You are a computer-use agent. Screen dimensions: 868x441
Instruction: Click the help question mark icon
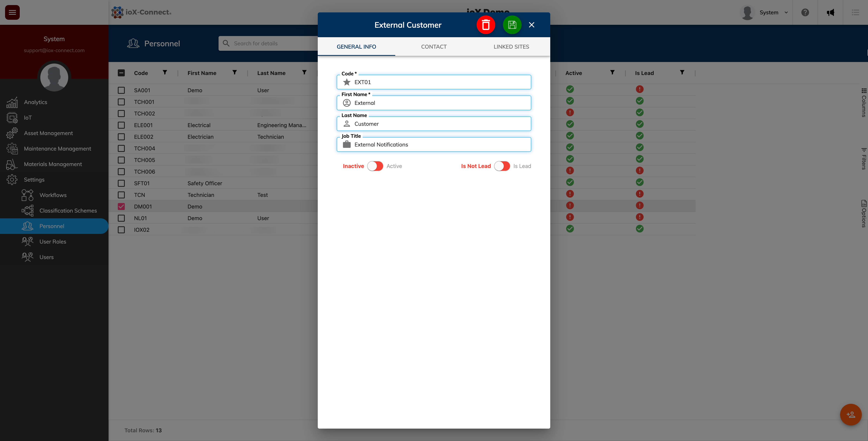[805, 12]
